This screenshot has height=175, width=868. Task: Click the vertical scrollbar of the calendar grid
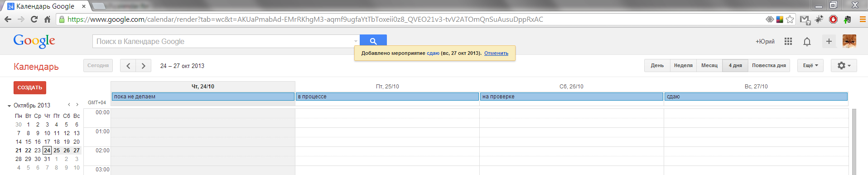click(x=854, y=141)
